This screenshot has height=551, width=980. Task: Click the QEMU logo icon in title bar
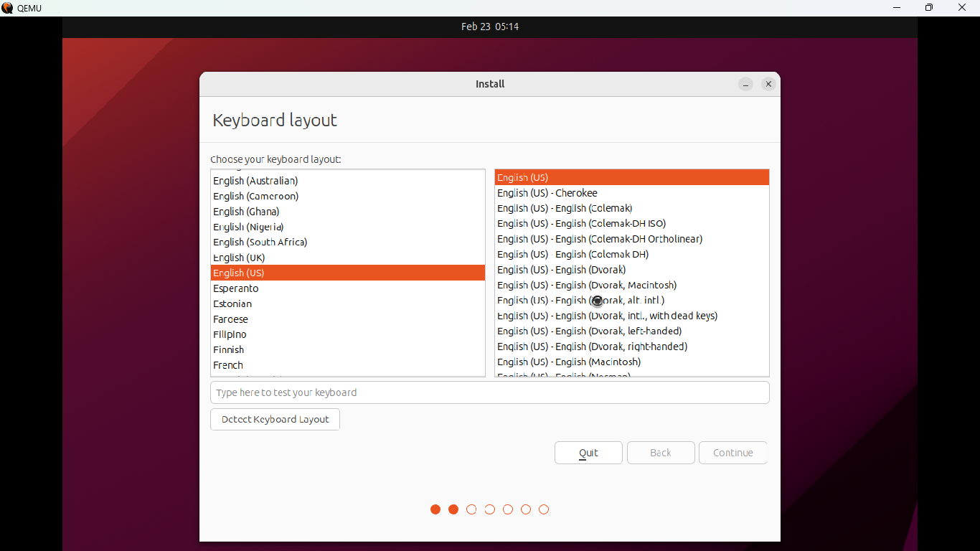point(7,8)
